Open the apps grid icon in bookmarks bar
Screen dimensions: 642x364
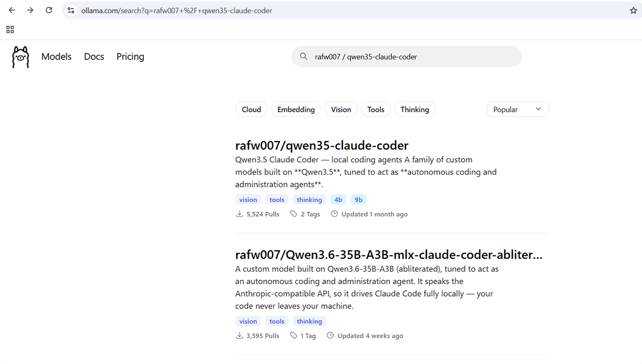pos(10,29)
